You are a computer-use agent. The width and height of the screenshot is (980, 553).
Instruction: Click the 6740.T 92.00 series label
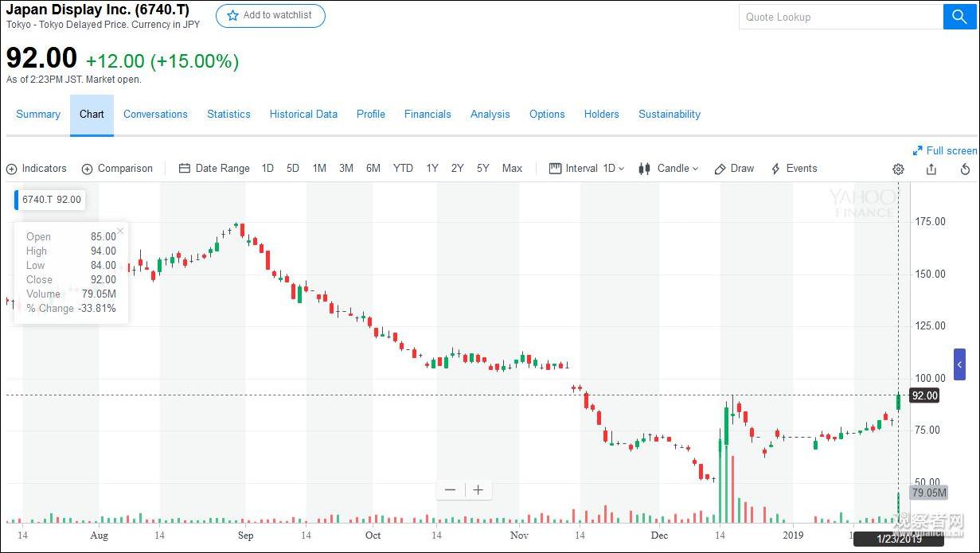51,200
